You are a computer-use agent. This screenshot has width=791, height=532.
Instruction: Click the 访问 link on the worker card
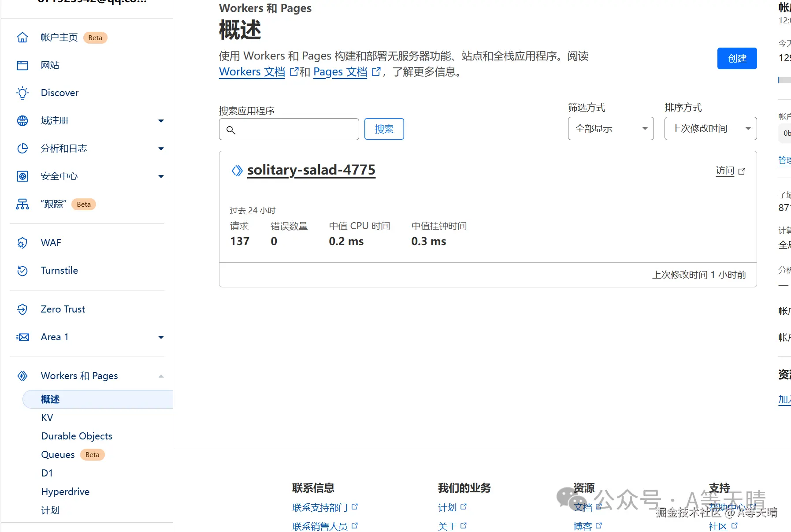coord(725,171)
